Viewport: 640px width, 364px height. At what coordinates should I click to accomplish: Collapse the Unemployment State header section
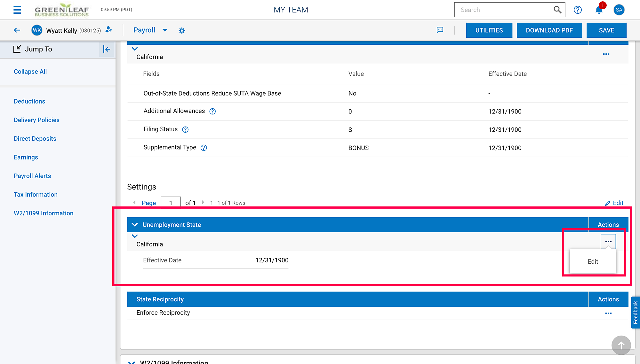(x=135, y=225)
